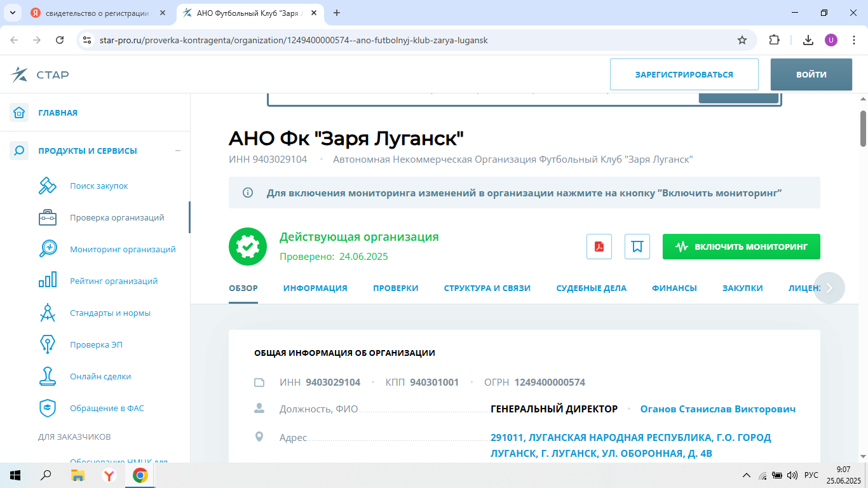Open the Финансы tab
Image resolution: width=868 pixels, height=488 pixels.
[x=674, y=288]
